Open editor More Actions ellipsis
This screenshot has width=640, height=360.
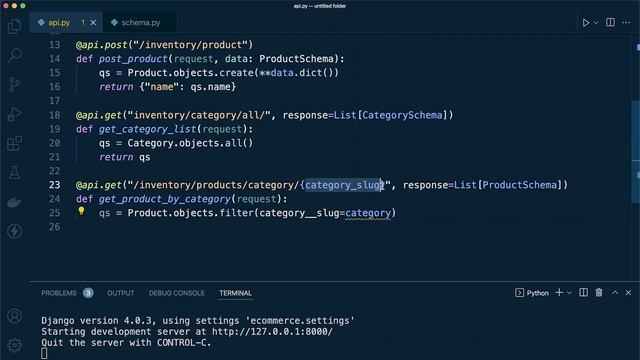click(x=626, y=22)
